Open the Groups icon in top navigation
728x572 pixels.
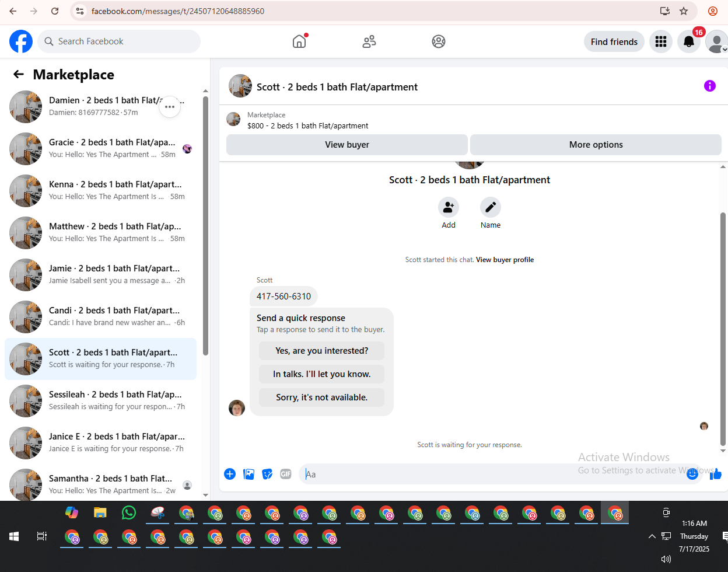439,41
